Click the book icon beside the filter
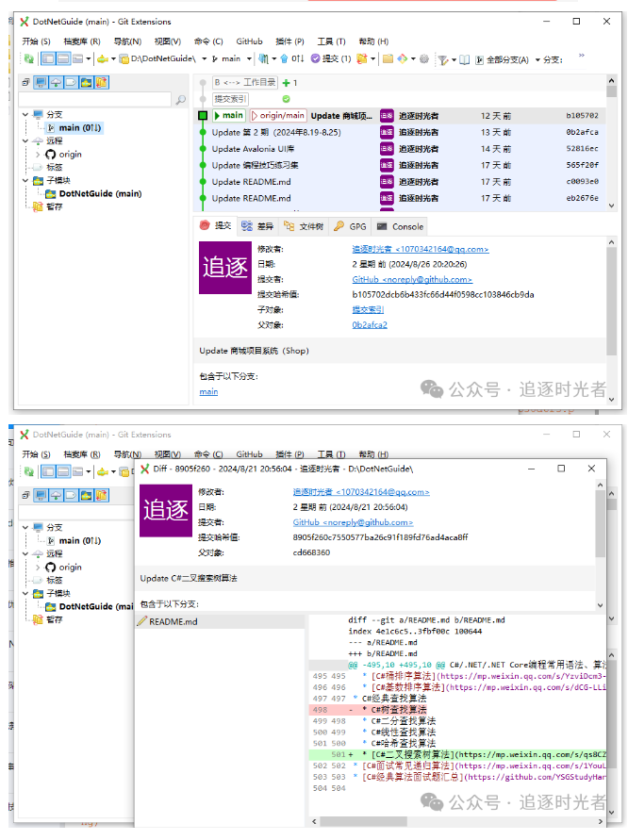This screenshot has width=628, height=840. click(x=465, y=60)
